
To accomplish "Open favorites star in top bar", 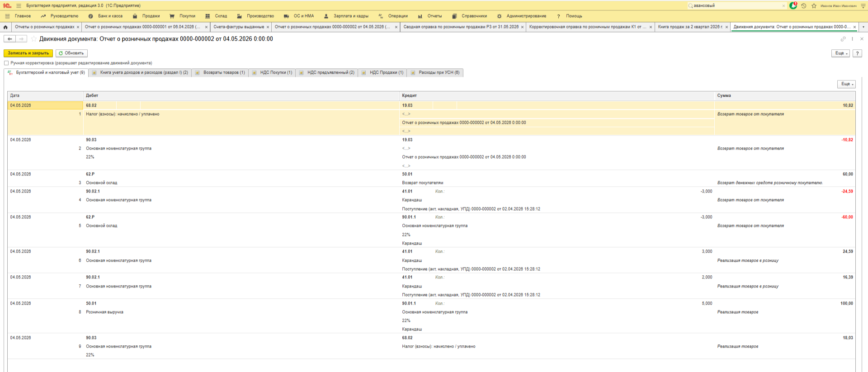I will pos(814,6).
